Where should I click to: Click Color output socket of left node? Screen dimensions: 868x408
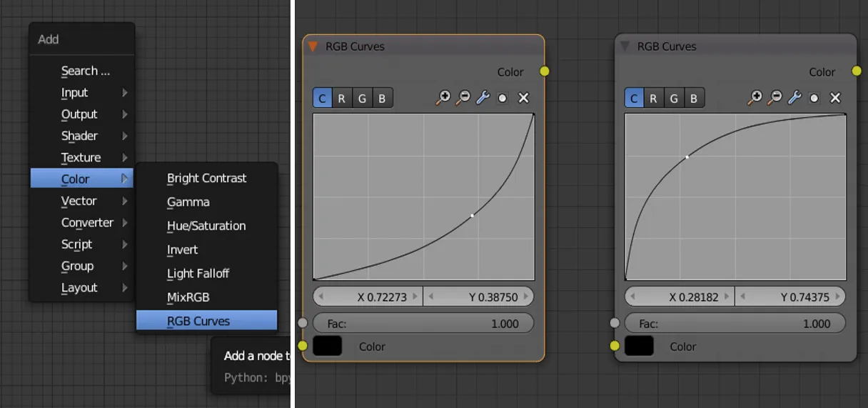(x=545, y=71)
